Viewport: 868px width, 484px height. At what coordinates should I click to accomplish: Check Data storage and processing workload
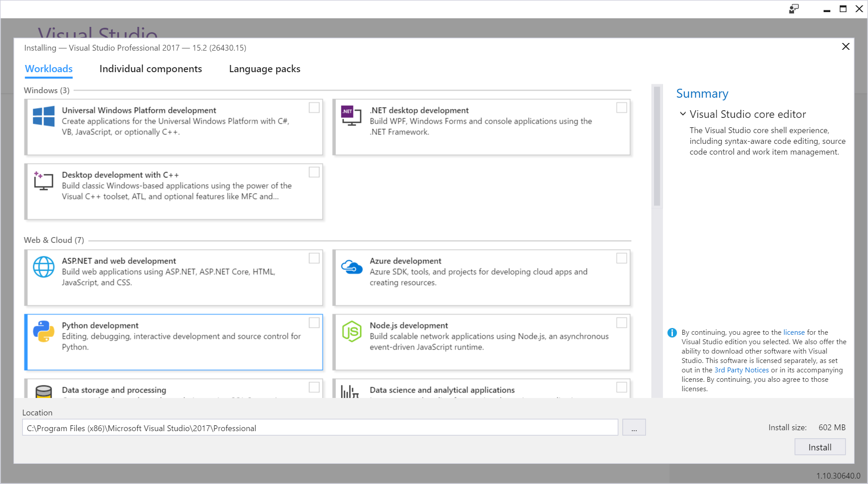pos(314,387)
